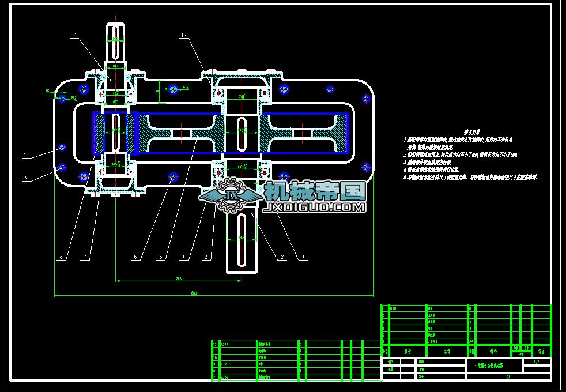The image size is (566, 392).
Task: Select the M12 cell in parts list
Action: (224, 364)
